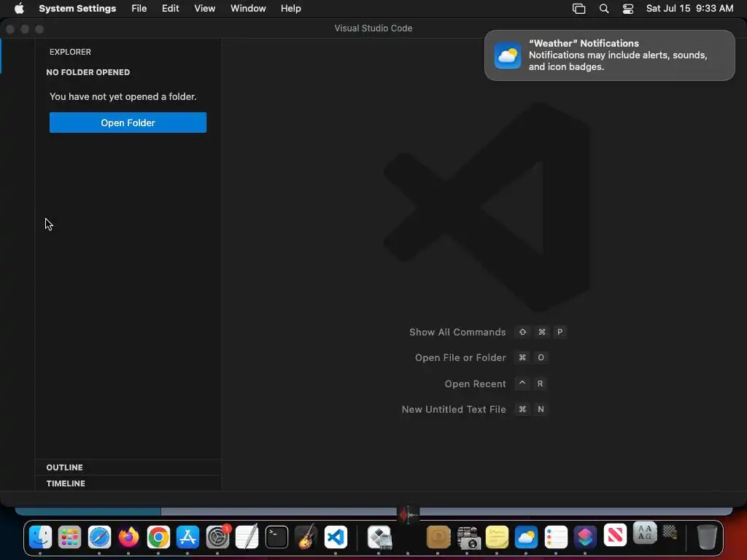Open the File menu
The image size is (747, 560).
point(139,9)
